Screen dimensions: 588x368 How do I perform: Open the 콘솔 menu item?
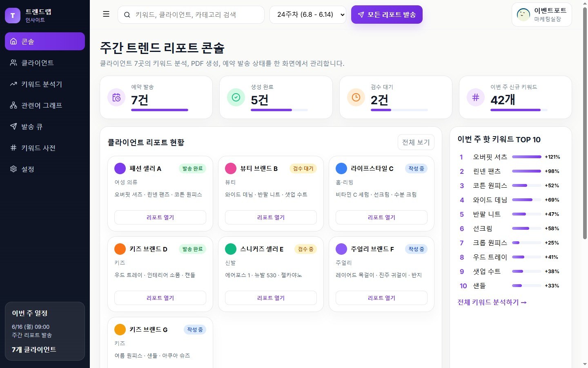tap(45, 41)
